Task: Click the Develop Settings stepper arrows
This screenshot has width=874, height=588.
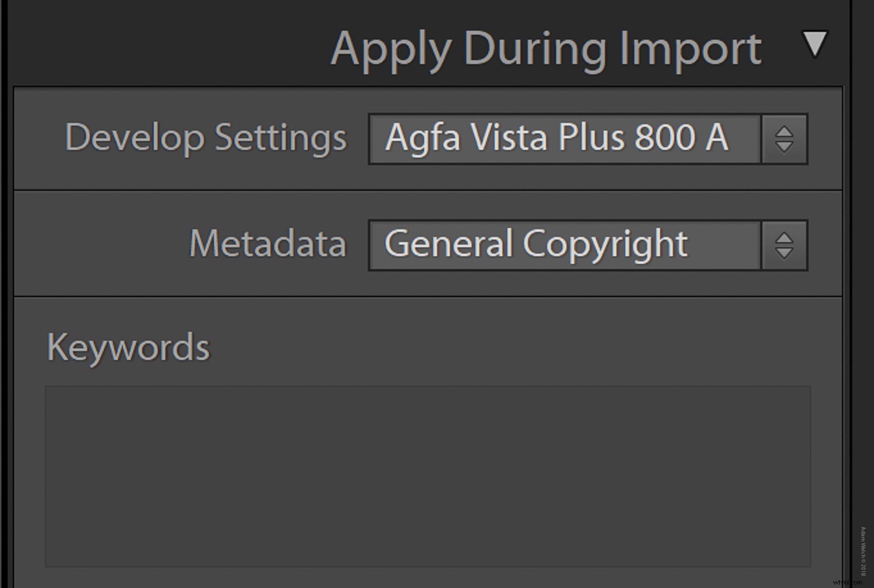Action: [x=784, y=139]
